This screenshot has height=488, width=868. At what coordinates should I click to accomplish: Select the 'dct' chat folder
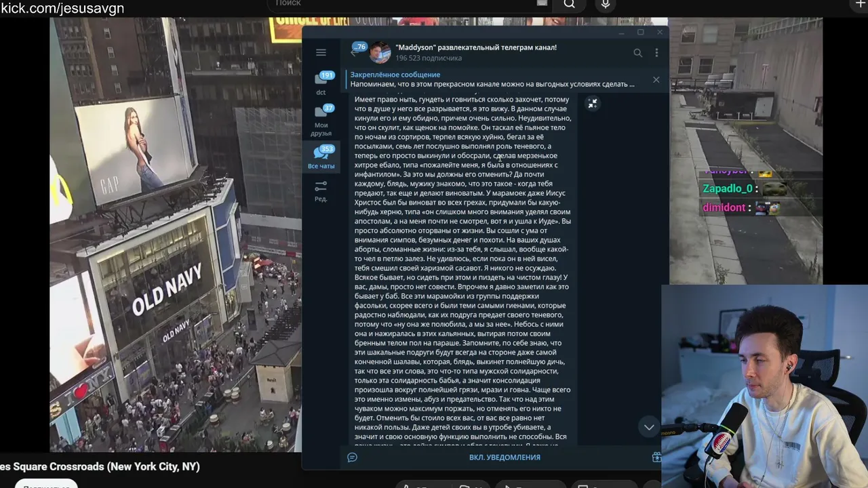[321, 83]
